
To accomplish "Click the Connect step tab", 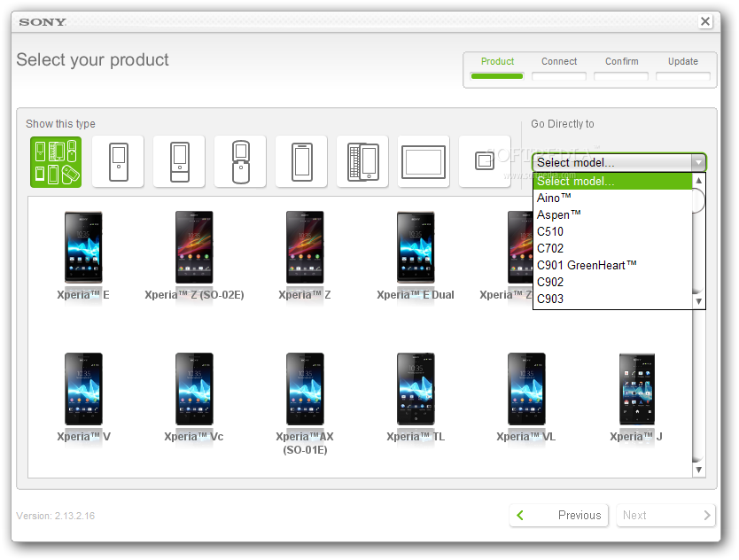I will [559, 68].
